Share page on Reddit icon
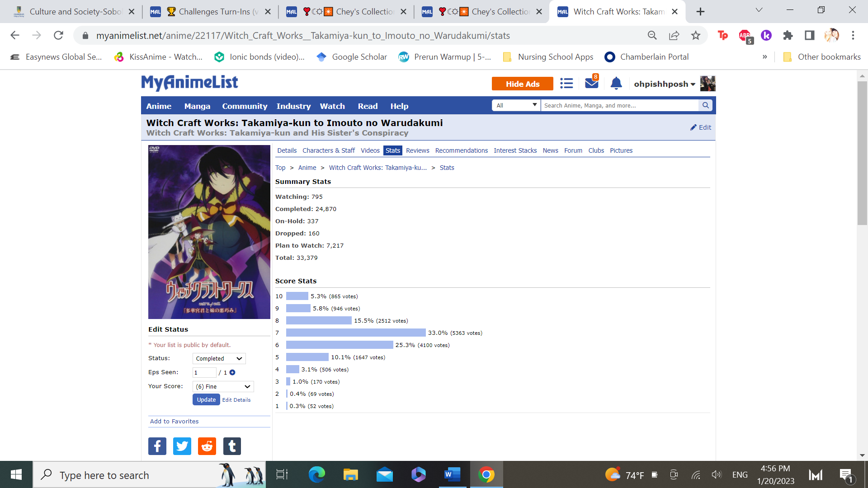Screen dimensions: 868x488 click(207, 446)
